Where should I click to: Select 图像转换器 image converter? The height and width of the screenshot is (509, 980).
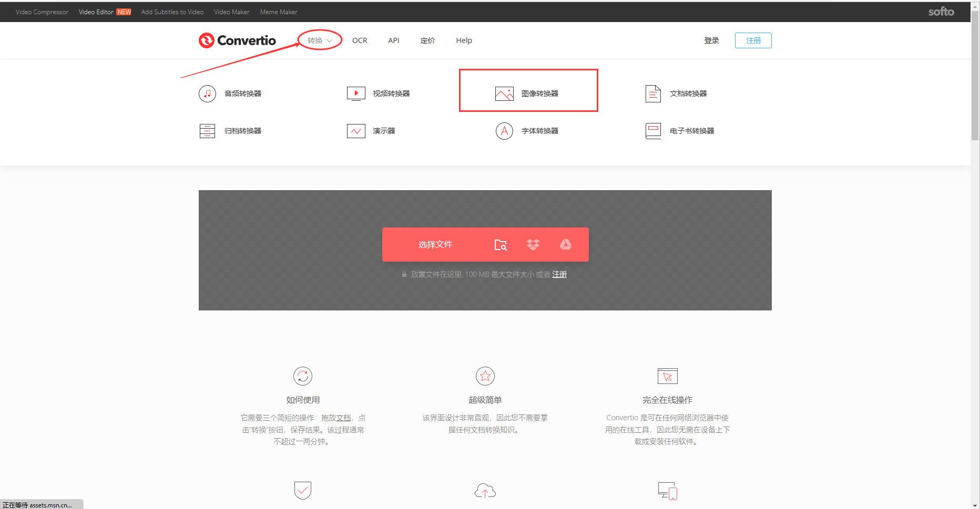[540, 94]
